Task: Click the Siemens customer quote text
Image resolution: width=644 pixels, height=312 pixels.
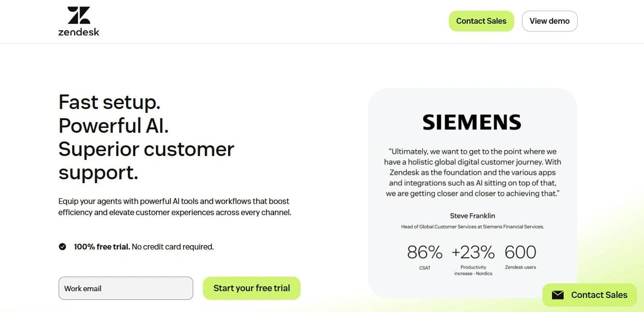Action: tap(472, 172)
